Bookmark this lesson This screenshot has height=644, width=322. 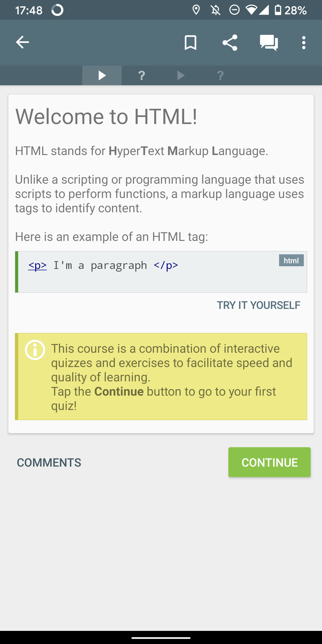tap(191, 42)
